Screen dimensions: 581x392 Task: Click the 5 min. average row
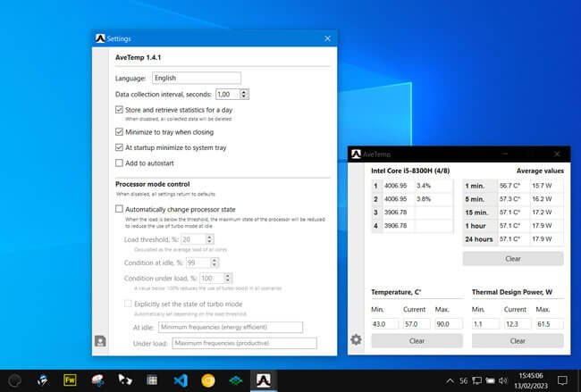pyautogui.click(x=513, y=199)
